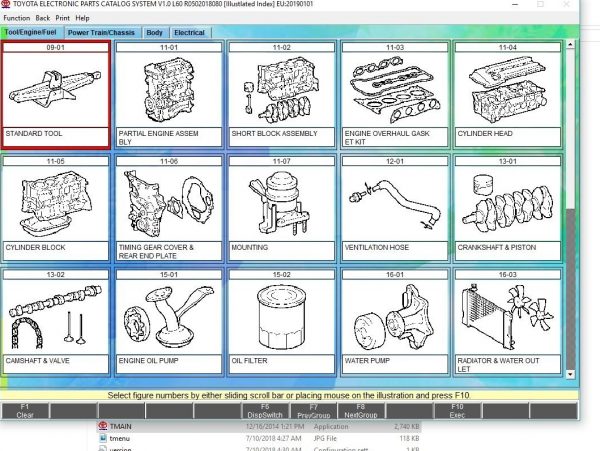Select the Engine Oil Pump illustration

click(169, 317)
